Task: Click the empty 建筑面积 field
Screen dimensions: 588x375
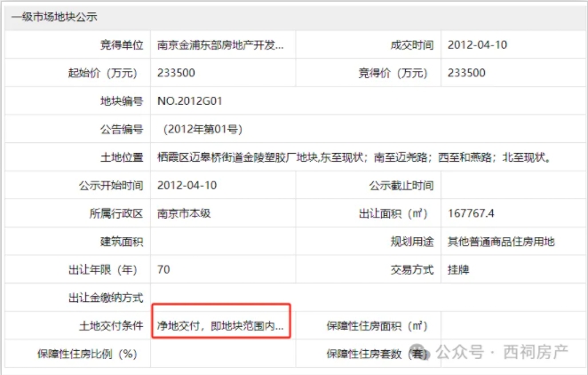Action: (x=222, y=242)
